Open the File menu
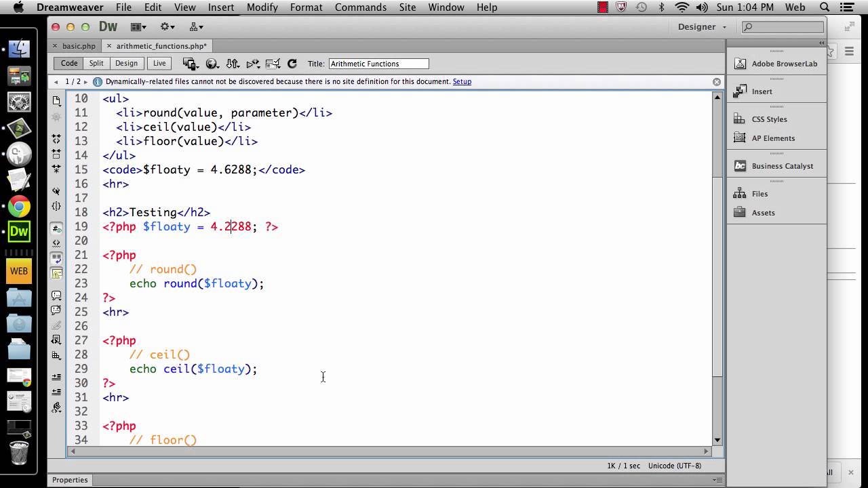 (123, 7)
